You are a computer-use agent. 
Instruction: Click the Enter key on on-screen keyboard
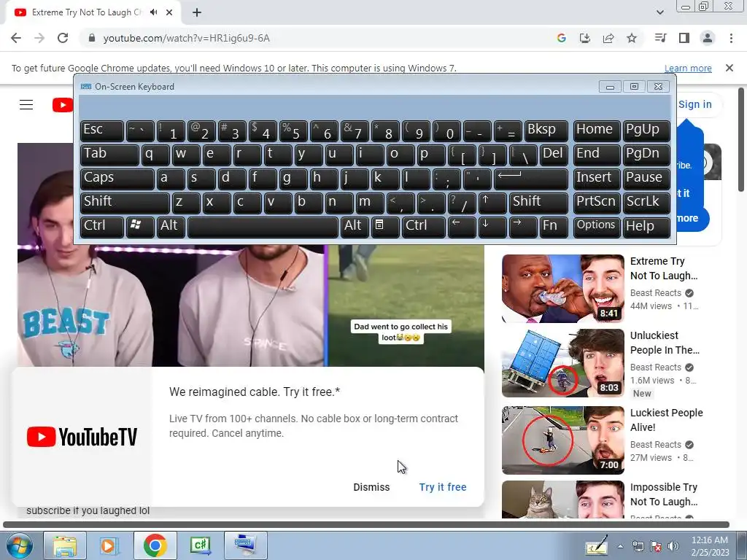coord(531,178)
